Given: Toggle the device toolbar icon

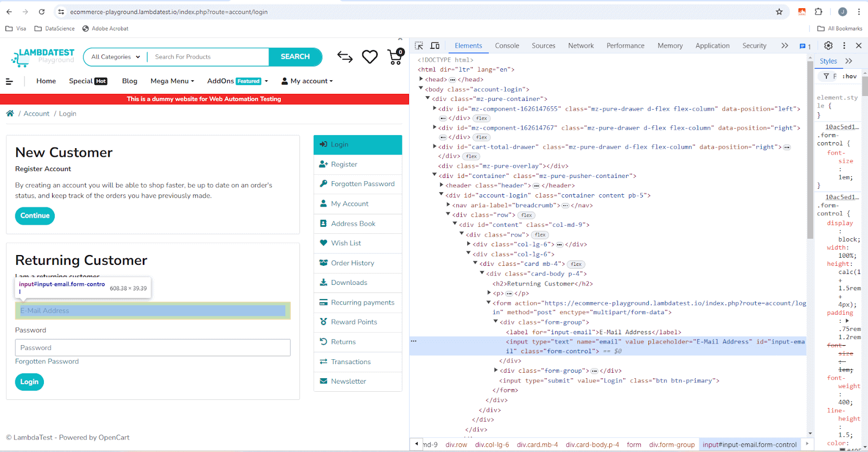Looking at the screenshot, I should (435, 46).
